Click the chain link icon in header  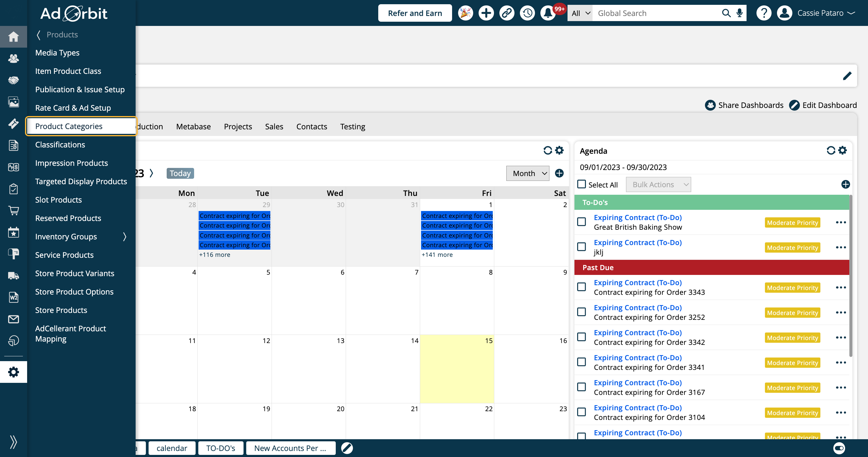tap(506, 13)
